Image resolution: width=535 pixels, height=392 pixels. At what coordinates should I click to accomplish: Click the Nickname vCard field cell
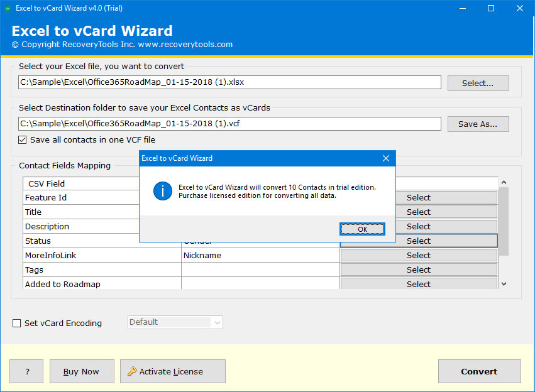(260, 255)
